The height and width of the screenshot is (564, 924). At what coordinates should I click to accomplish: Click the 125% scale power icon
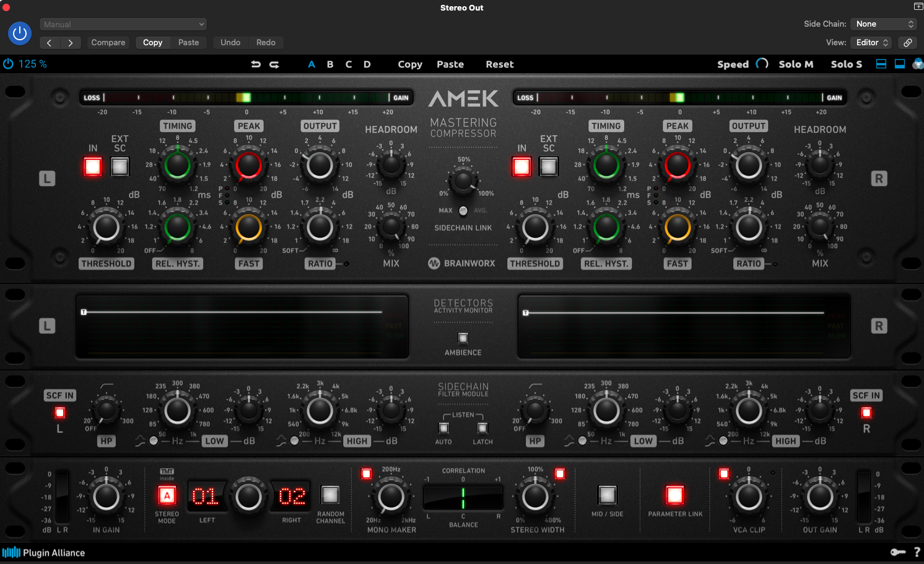click(x=8, y=64)
